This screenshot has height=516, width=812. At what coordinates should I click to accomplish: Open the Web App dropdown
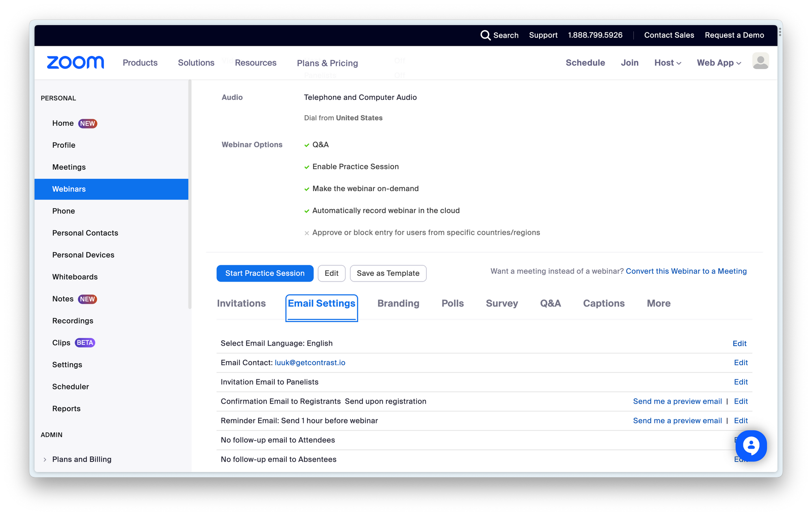pyautogui.click(x=719, y=63)
